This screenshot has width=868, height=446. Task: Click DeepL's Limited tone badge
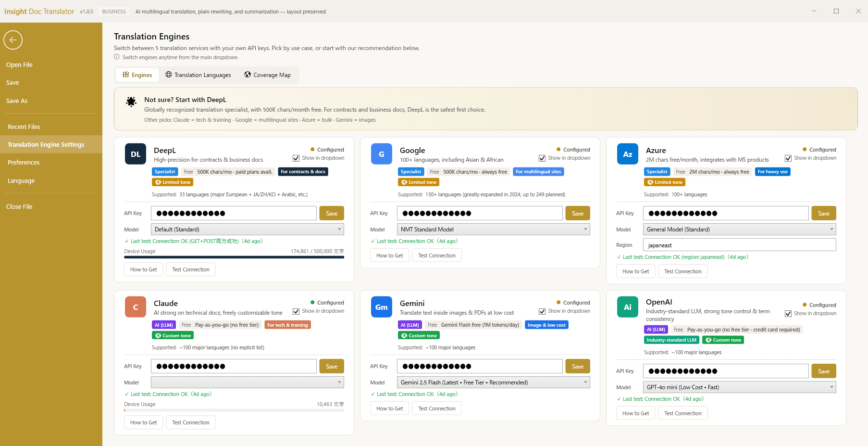173,182
